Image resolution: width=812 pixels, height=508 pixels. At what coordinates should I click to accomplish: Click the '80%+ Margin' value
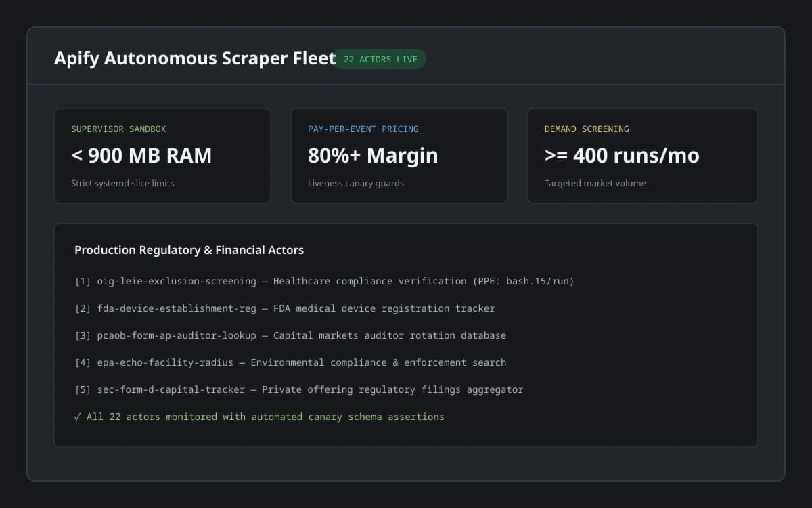[373, 155]
